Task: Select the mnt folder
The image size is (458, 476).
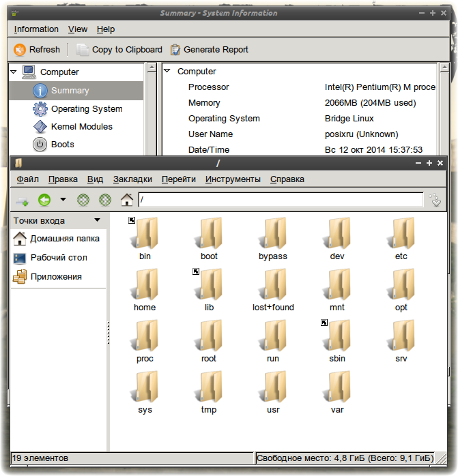Action: coord(337,290)
